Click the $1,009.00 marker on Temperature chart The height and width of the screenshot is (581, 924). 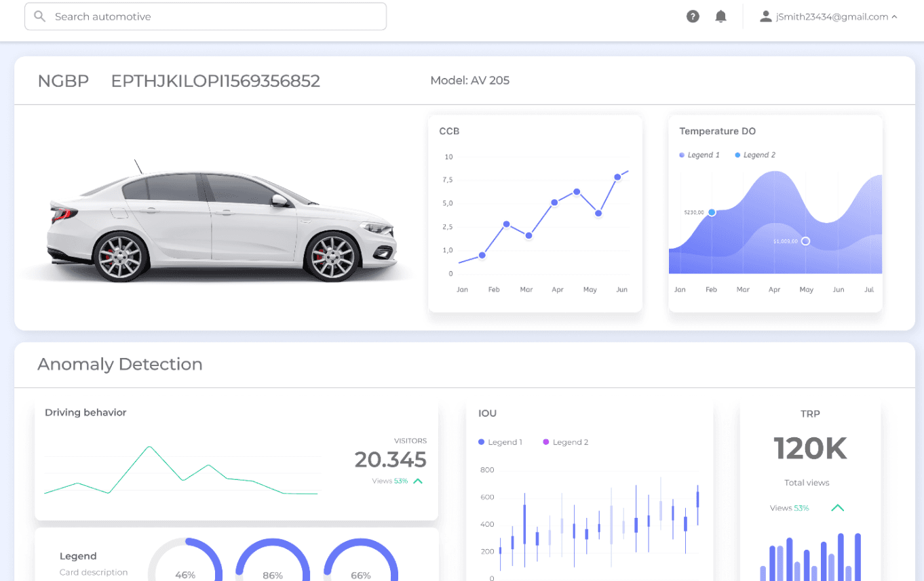point(805,241)
